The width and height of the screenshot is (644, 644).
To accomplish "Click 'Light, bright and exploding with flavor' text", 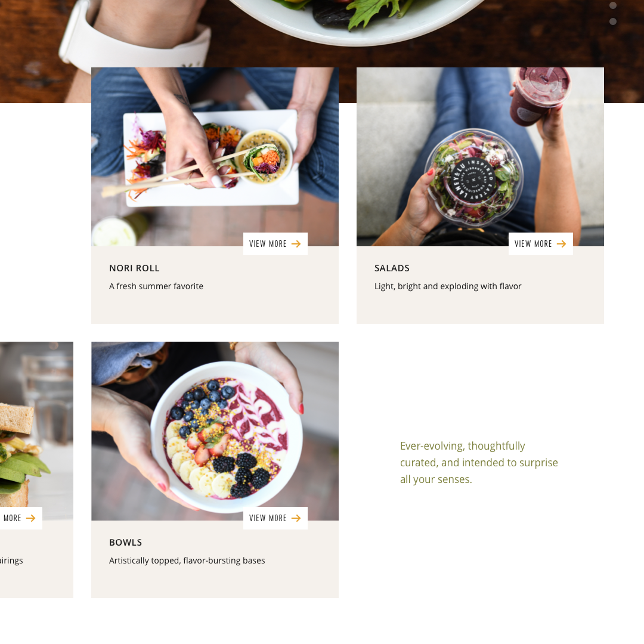I will [448, 286].
